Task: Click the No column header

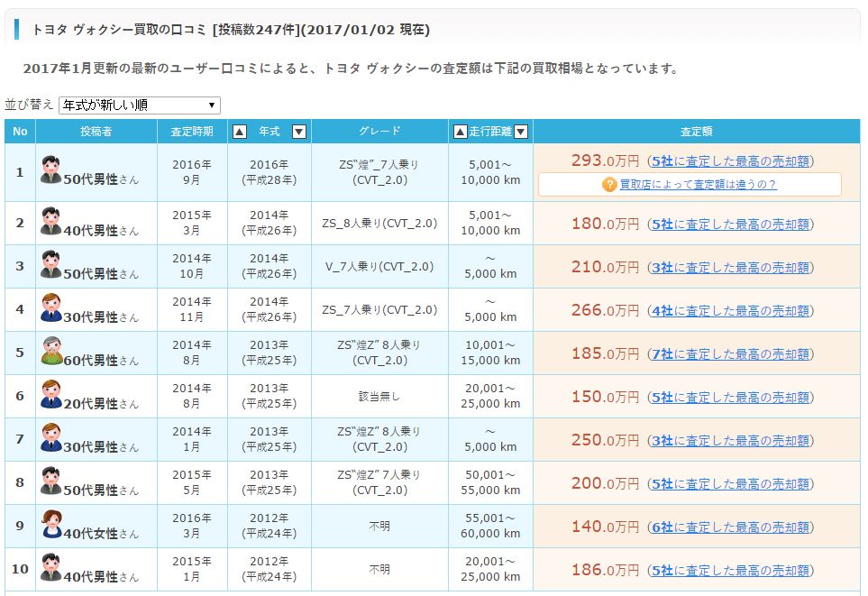Action: [20, 132]
